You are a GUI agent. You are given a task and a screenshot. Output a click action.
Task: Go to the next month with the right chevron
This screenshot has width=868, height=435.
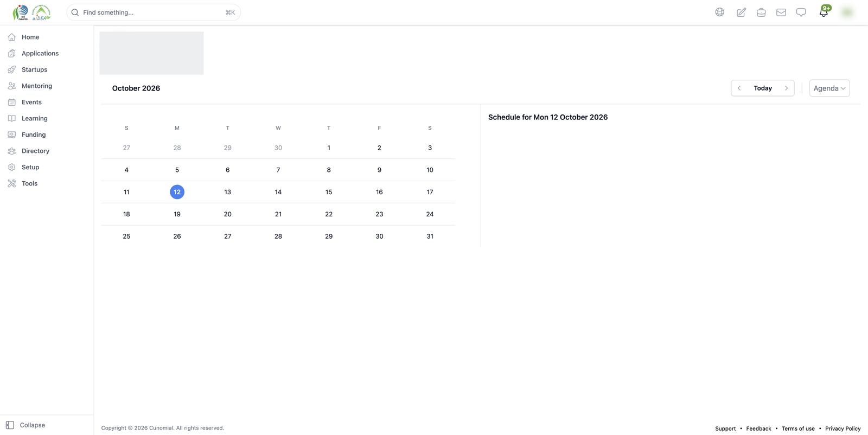[786, 88]
